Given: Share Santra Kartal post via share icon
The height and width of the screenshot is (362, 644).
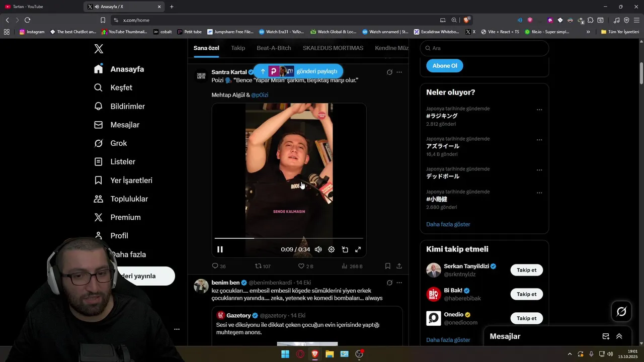Looking at the screenshot, I should (x=399, y=266).
